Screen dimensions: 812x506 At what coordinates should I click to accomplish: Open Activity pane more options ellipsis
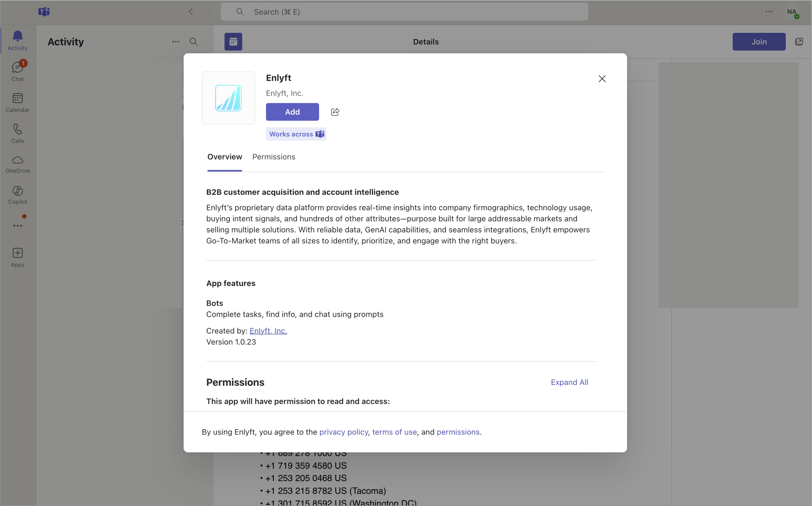coord(176,42)
